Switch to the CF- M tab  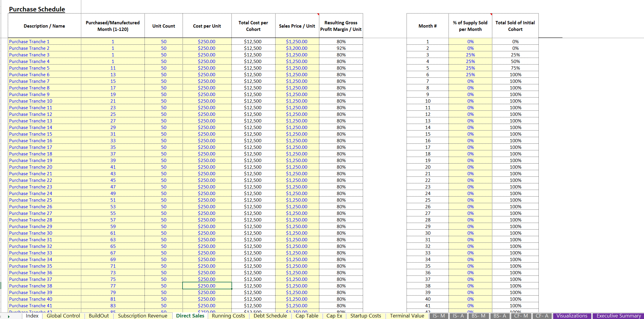(521, 316)
